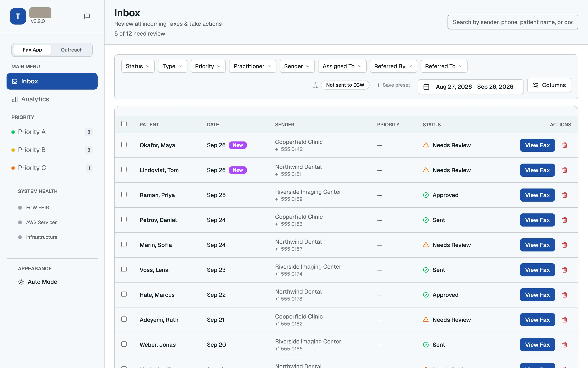View Fax for Okafor, Maya
Screen dimensions: 588x368
pos(537,145)
